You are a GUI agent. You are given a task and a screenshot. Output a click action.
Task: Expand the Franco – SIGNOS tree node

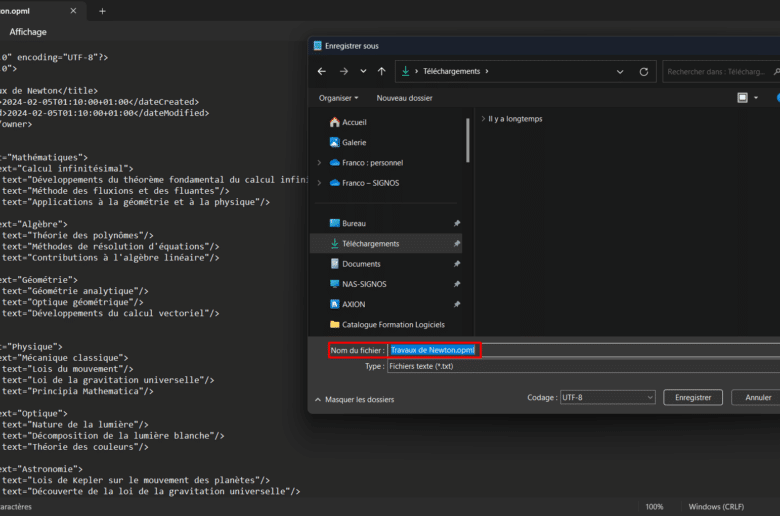(319, 183)
